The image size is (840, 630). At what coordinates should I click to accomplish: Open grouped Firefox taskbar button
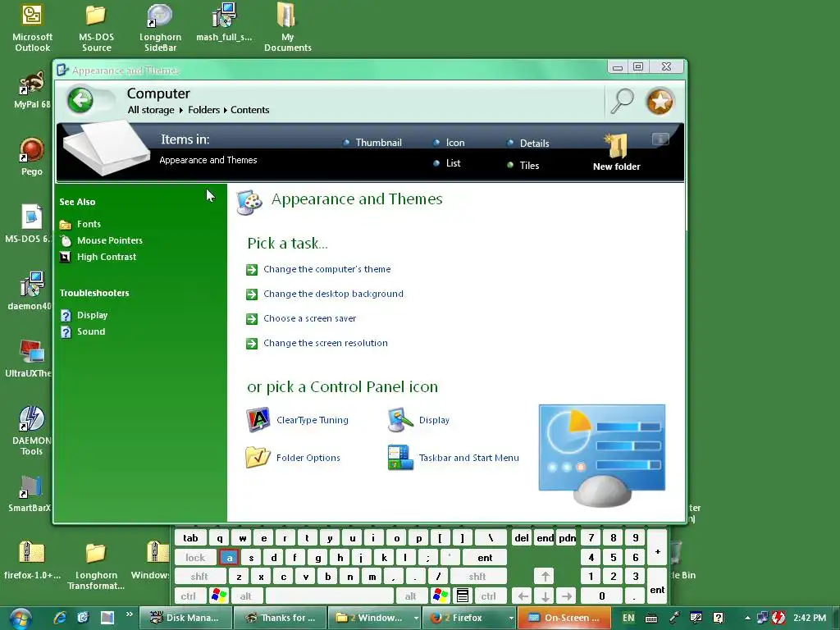(468, 618)
